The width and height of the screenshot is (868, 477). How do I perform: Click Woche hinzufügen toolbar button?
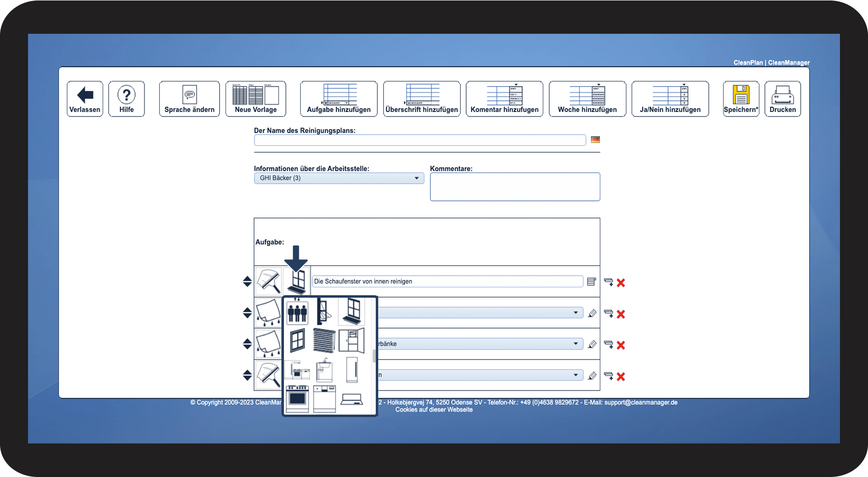588,99
